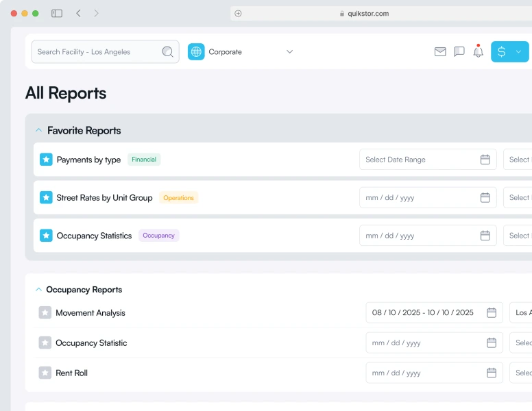Open calendar for Occupancy Statistic row
The height and width of the screenshot is (411, 532).
pyautogui.click(x=492, y=342)
